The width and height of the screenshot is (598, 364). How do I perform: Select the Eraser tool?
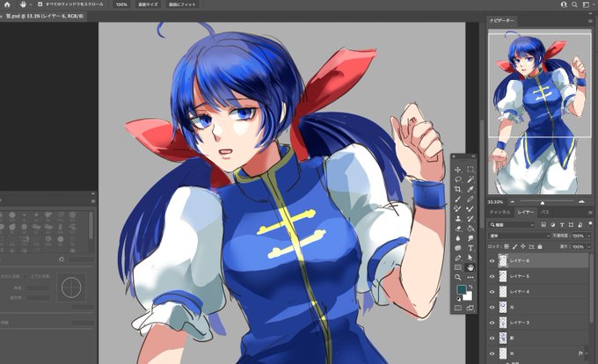[458, 229]
